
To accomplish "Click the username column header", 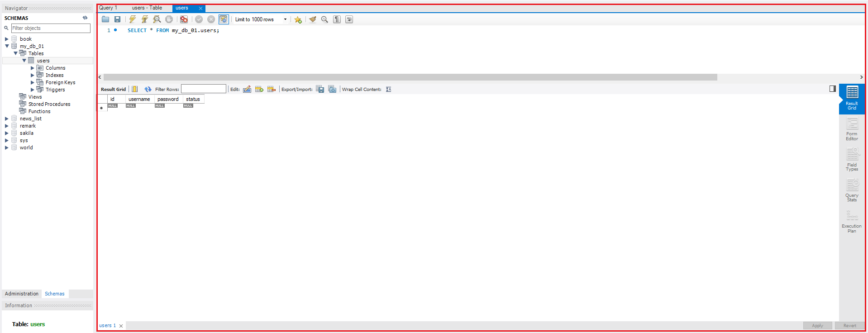I will pos(139,99).
